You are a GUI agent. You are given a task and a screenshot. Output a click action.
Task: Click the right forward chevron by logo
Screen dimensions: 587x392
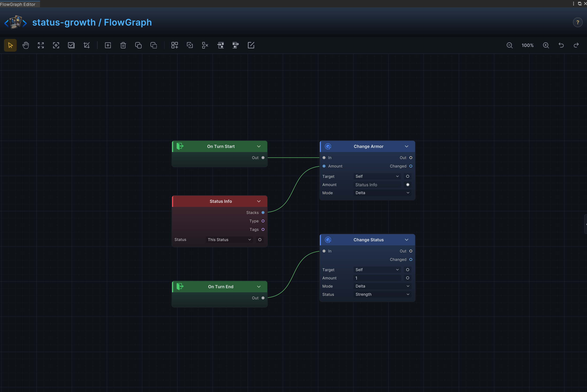(x=24, y=23)
